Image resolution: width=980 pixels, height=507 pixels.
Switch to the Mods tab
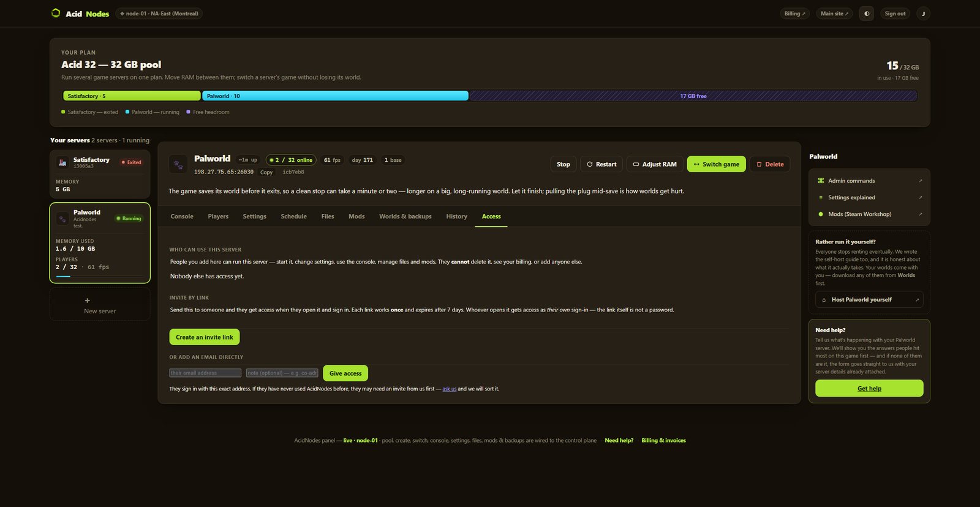tap(356, 216)
